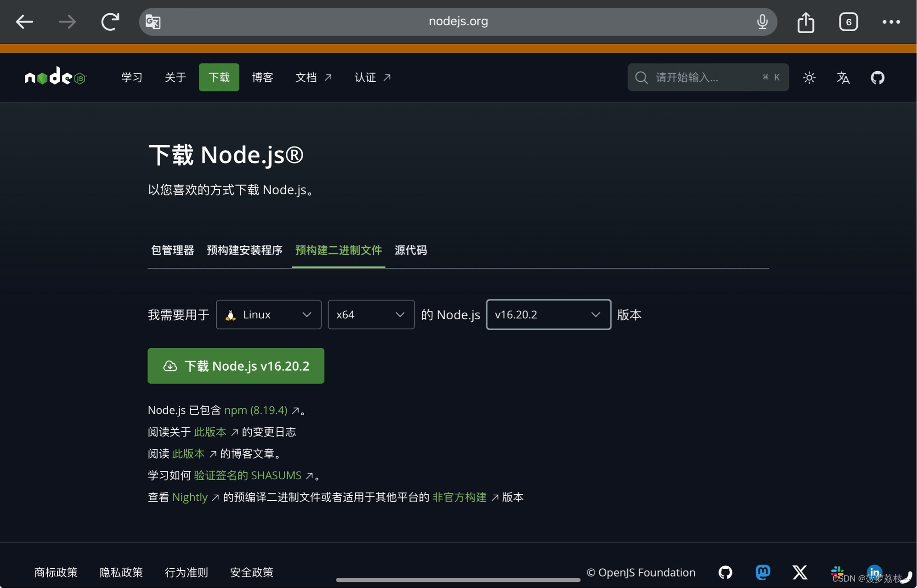Image resolution: width=917 pixels, height=588 pixels.
Task: Toggle the light/dark theme with the sun icon
Action: pos(809,77)
